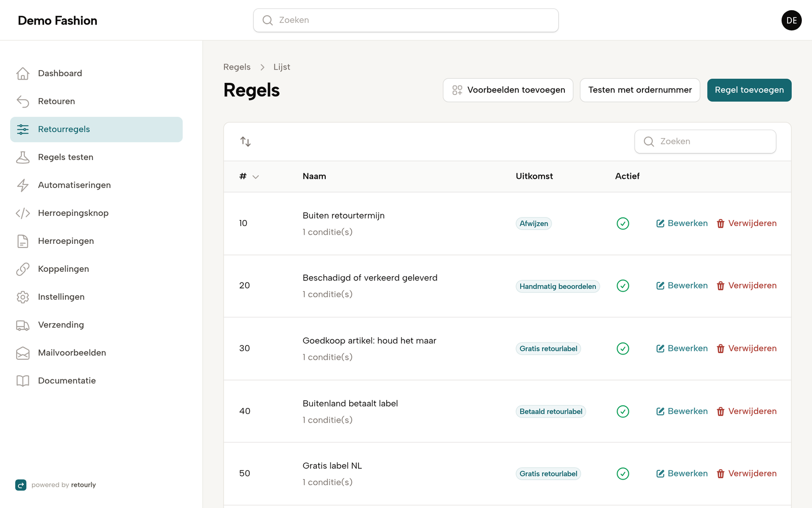Click the Regels testen flask icon
This screenshot has width=812, height=508.
tap(23, 157)
